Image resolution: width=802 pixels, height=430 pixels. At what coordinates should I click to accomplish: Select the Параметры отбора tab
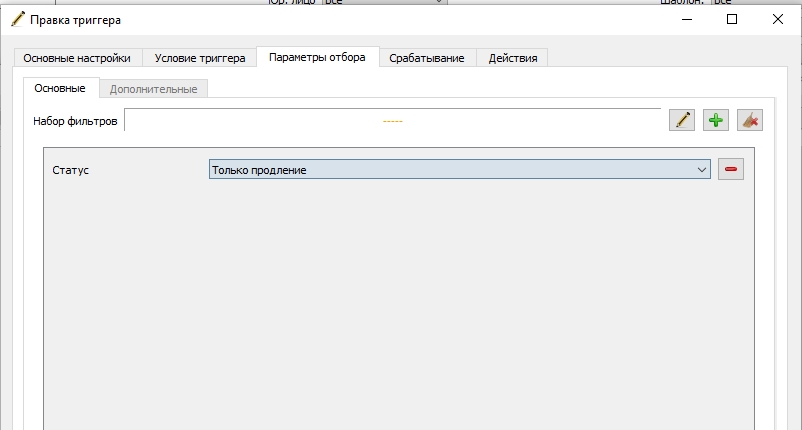point(317,57)
